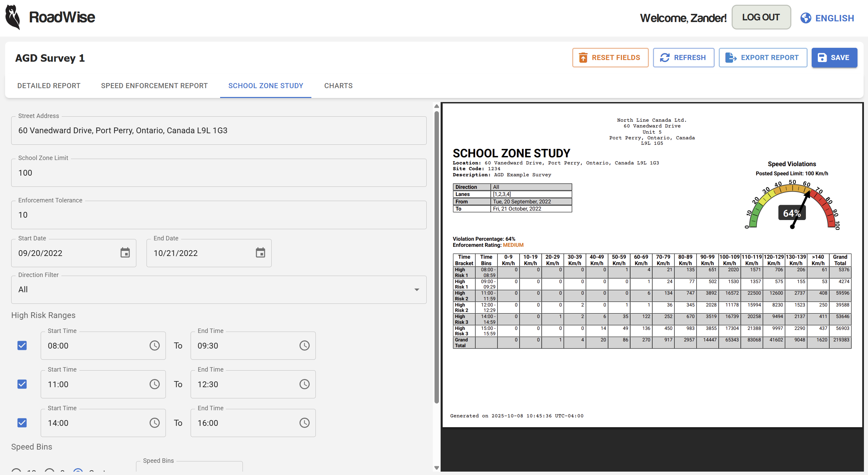The image size is (868, 475).
Task: Open the Speed Enforcement Report tab
Action: coord(154,86)
